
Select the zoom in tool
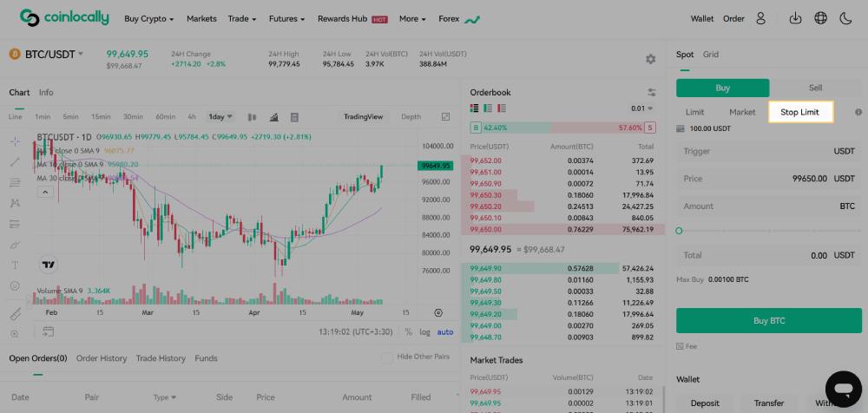[15, 334]
